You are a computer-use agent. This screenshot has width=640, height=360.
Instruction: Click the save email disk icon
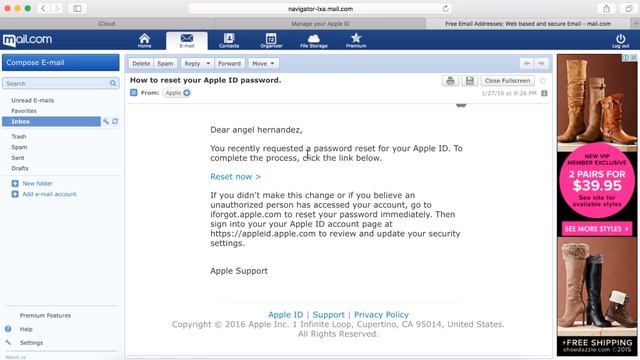click(x=470, y=80)
